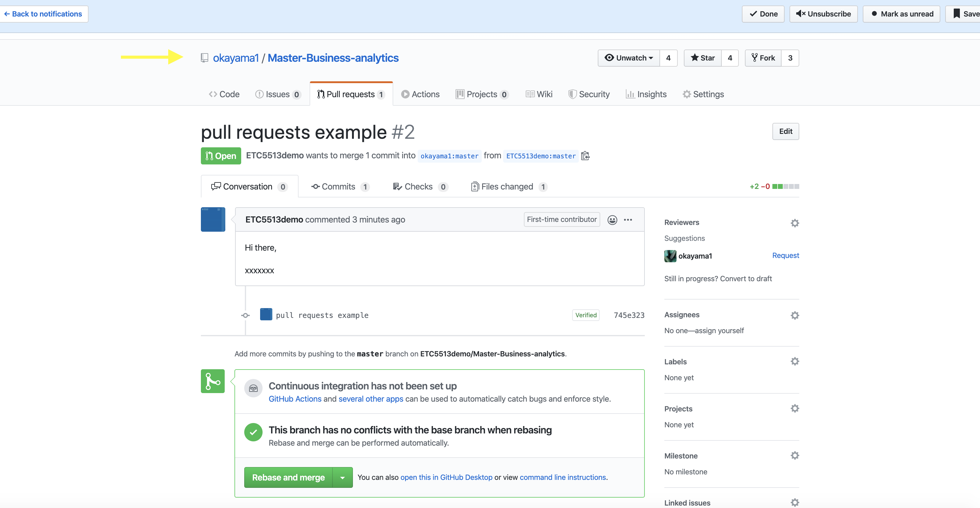Screen dimensions: 980x508
Task: Click the Rebase and merge button
Action: coord(288,477)
